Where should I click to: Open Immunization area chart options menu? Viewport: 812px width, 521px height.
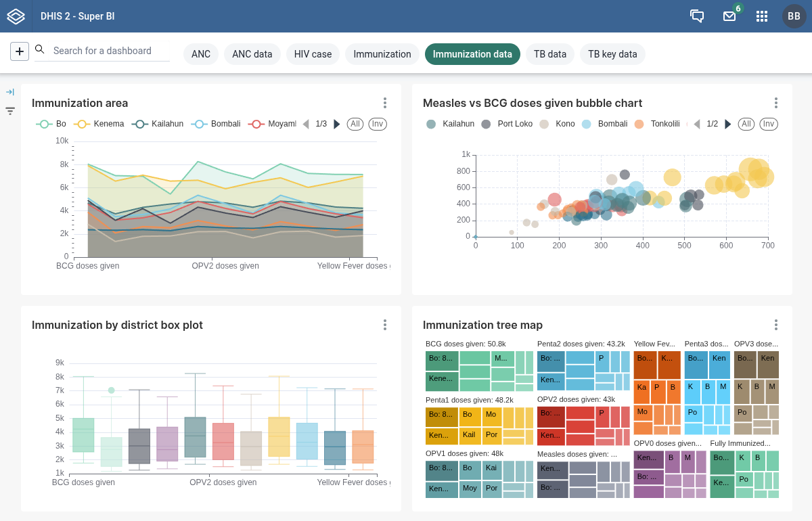click(385, 103)
